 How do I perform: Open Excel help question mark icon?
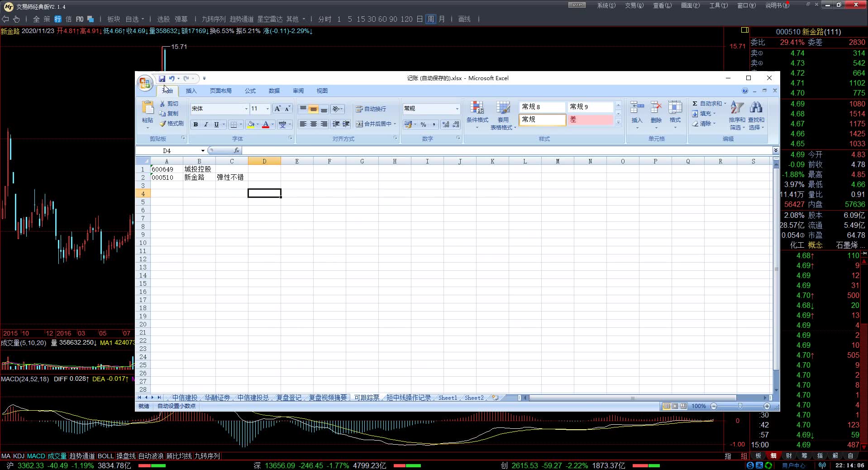(x=745, y=91)
